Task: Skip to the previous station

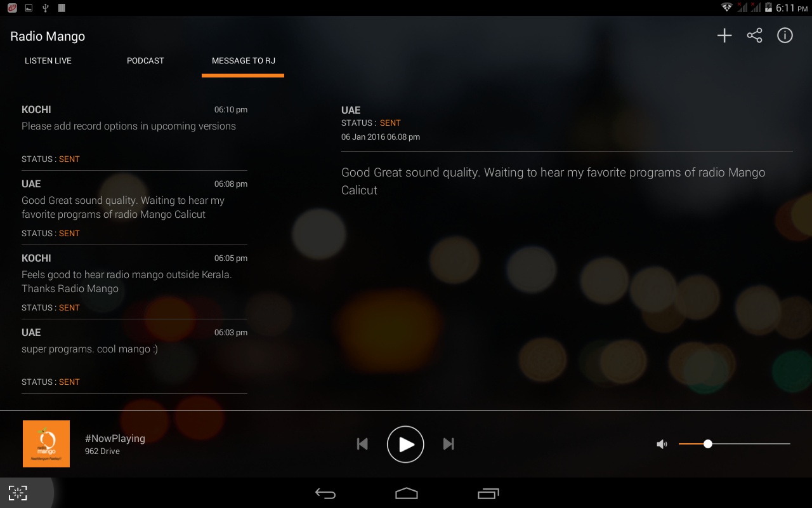Action: click(x=362, y=444)
